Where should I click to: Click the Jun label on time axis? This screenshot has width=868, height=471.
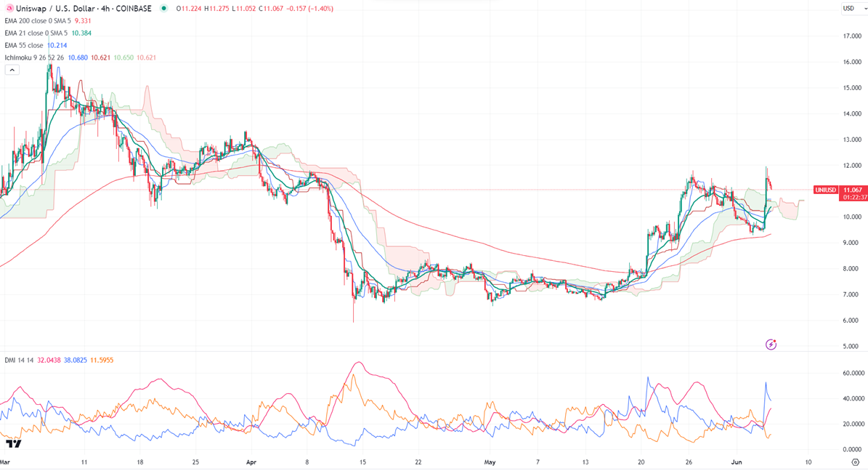tap(737, 462)
